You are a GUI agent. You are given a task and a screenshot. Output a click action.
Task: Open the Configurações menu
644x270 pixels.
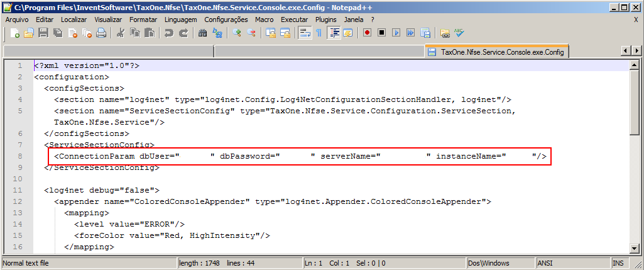pyautogui.click(x=226, y=20)
